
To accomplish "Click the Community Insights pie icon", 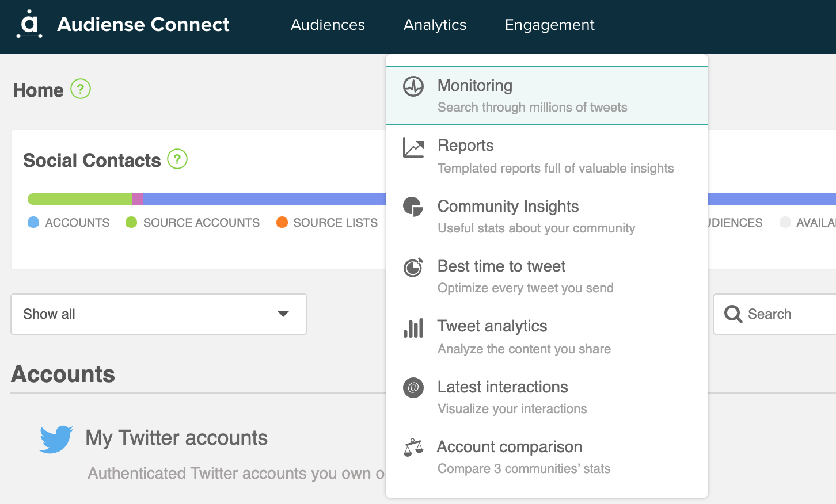I will click(x=413, y=207).
